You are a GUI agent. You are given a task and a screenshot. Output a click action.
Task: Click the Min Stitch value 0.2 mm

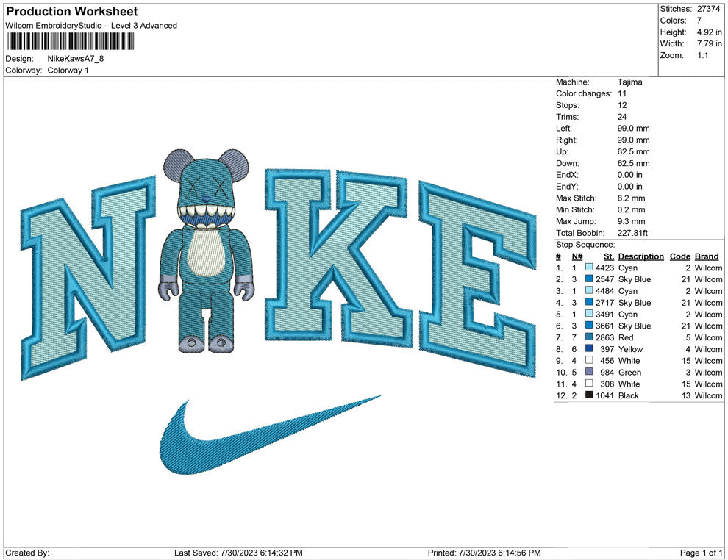point(631,209)
